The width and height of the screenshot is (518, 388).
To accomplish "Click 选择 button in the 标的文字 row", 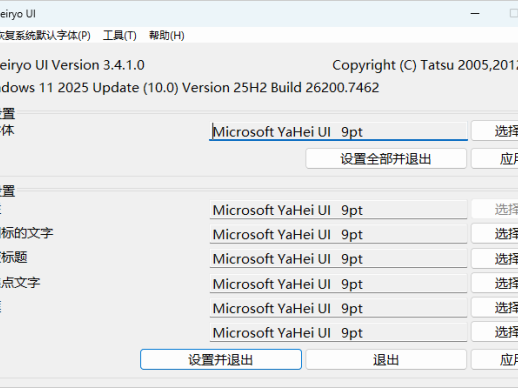I will (x=495, y=234).
